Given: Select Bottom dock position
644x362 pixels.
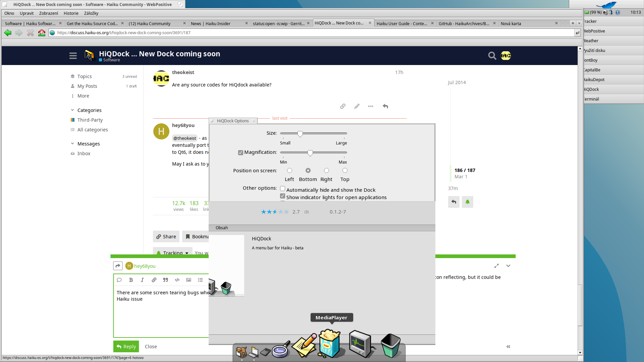Looking at the screenshot, I should click(x=308, y=171).
